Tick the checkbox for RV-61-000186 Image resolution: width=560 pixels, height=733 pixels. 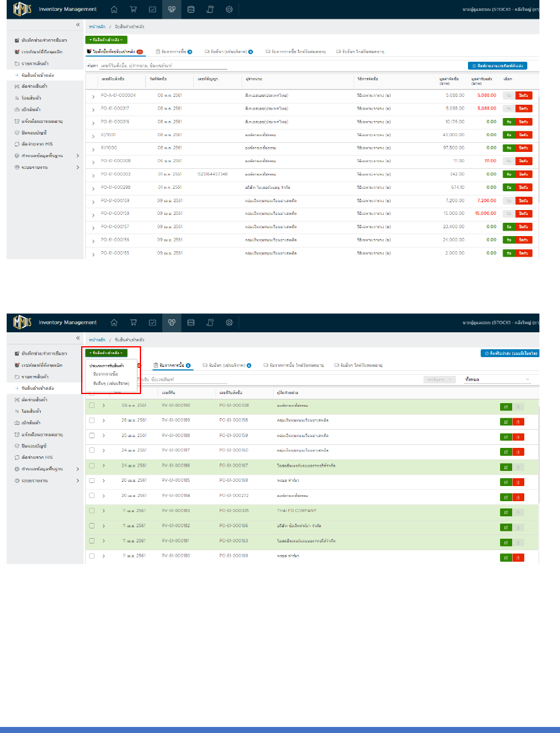pos(91,465)
